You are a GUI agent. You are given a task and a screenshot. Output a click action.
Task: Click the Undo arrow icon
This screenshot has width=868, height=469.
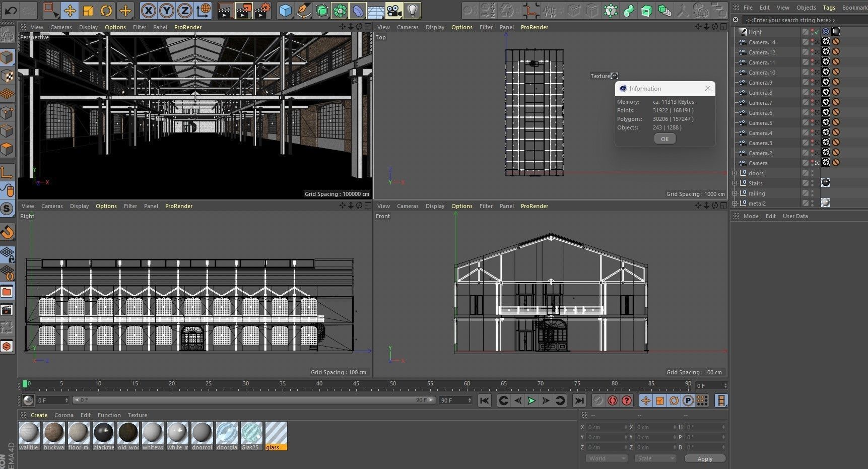tap(11, 10)
